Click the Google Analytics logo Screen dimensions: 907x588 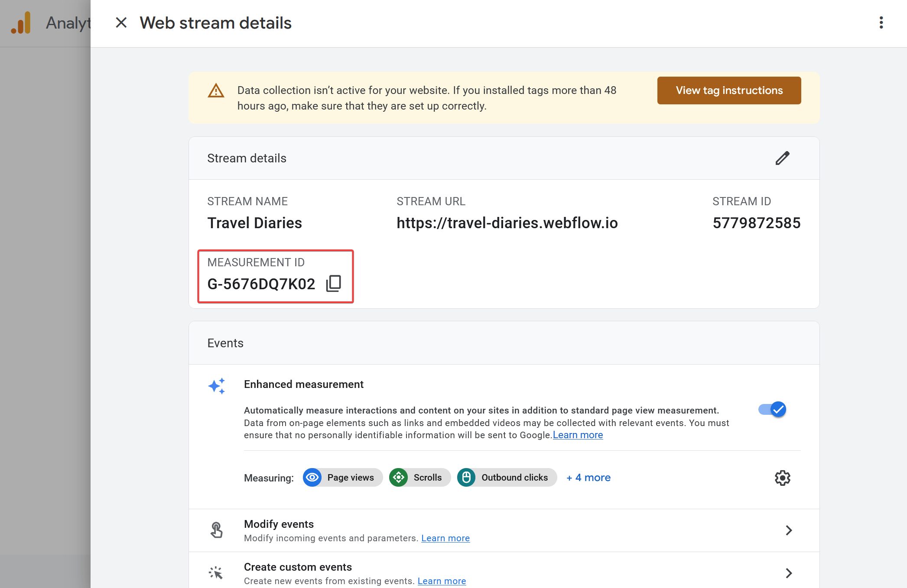(x=21, y=23)
